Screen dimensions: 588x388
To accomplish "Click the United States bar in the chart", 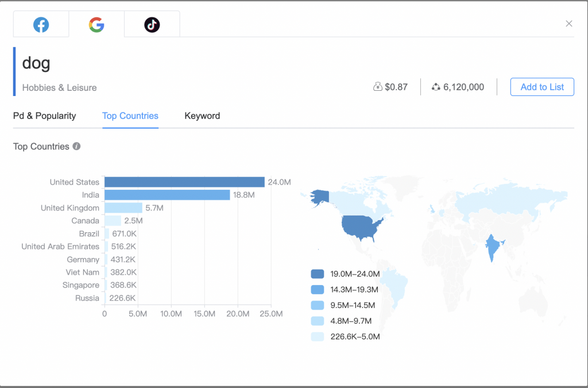I will 184,182.
